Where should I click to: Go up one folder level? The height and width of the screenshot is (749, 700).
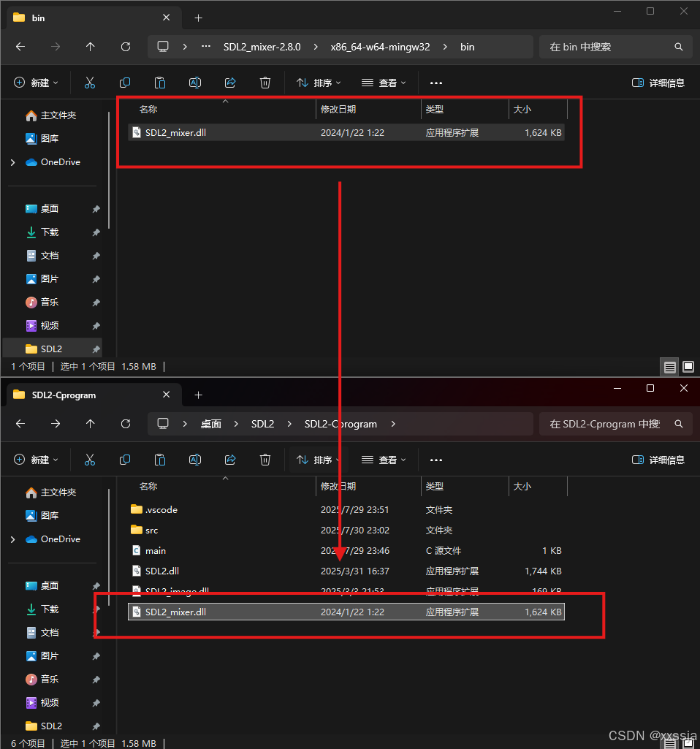coord(90,46)
